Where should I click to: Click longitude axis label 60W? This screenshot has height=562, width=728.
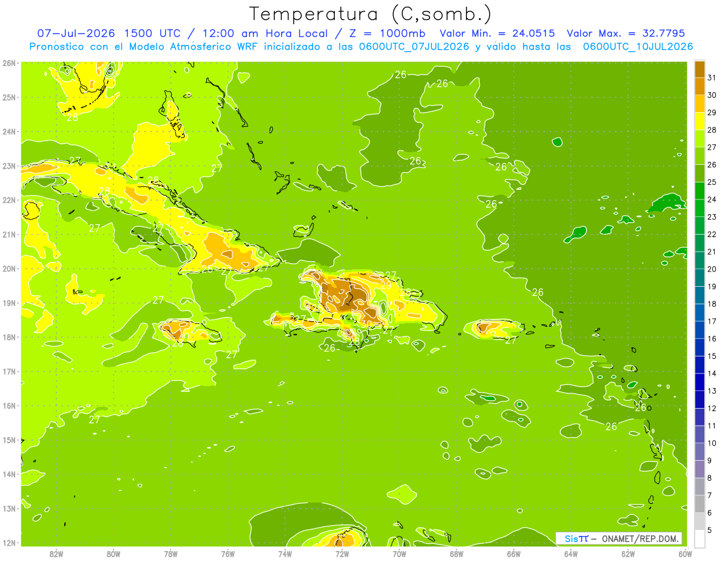[x=685, y=554]
